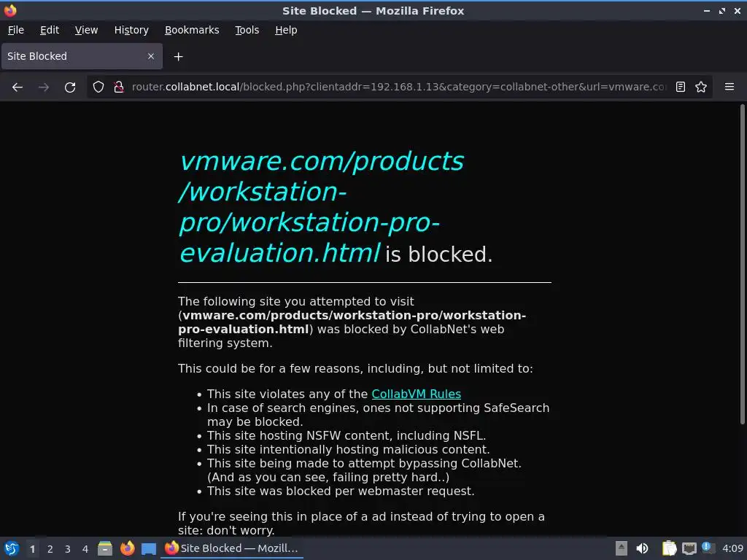Click the show desktop taskbar icon
Viewport: 747px width, 560px height.
tap(149, 548)
